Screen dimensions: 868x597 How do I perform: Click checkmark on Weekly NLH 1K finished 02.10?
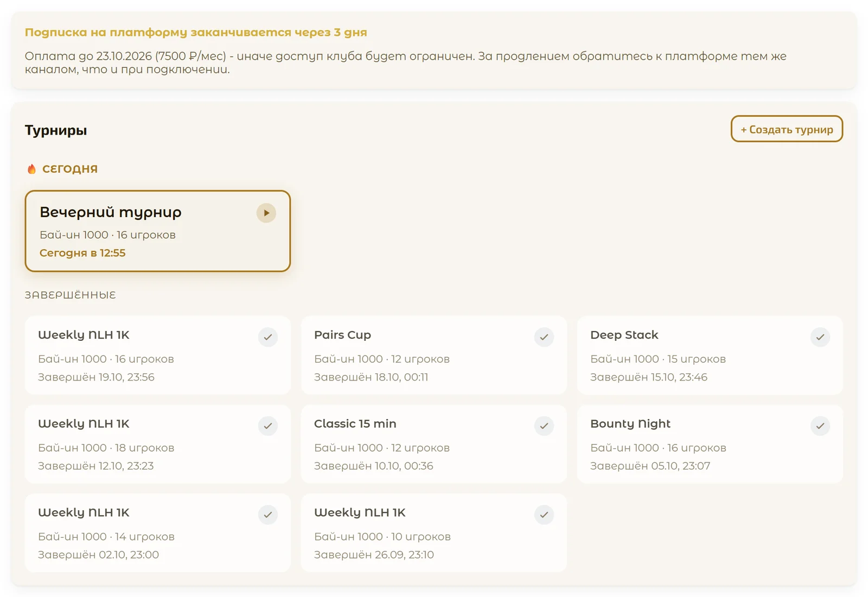point(268,515)
